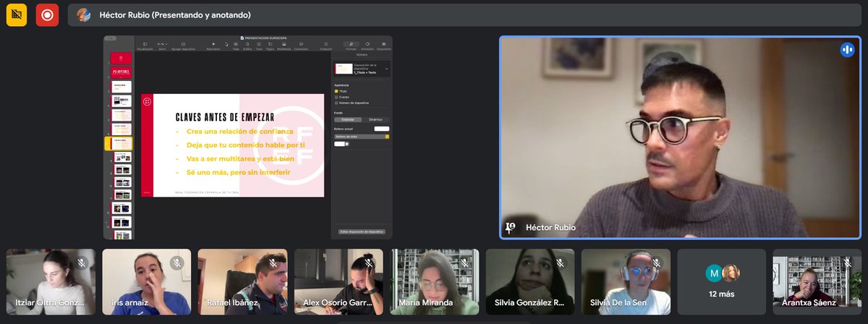Image resolution: width=868 pixels, height=324 pixels.
Task: Click muted mic icon on iris arnaiz tile
Action: click(x=177, y=263)
